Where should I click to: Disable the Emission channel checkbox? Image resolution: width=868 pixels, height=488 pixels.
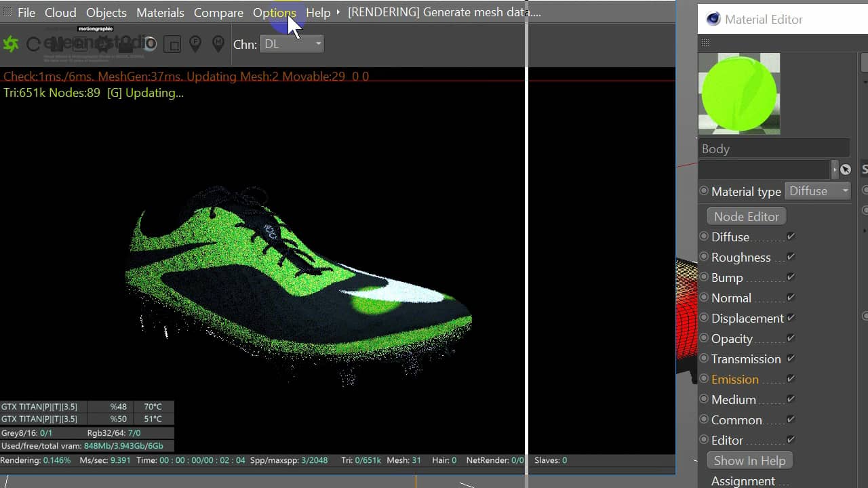coord(791,379)
